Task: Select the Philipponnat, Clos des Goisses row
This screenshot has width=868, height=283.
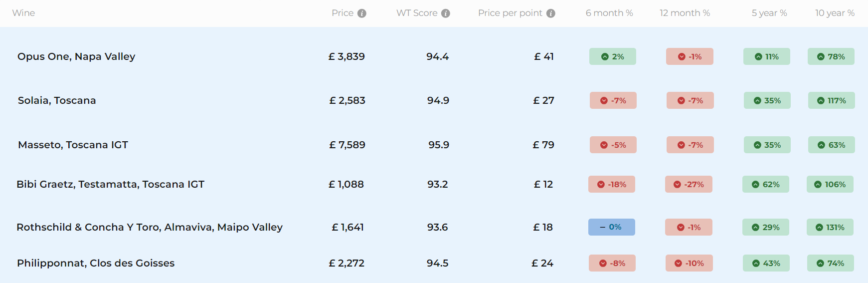Action: click(x=96, y=263)
